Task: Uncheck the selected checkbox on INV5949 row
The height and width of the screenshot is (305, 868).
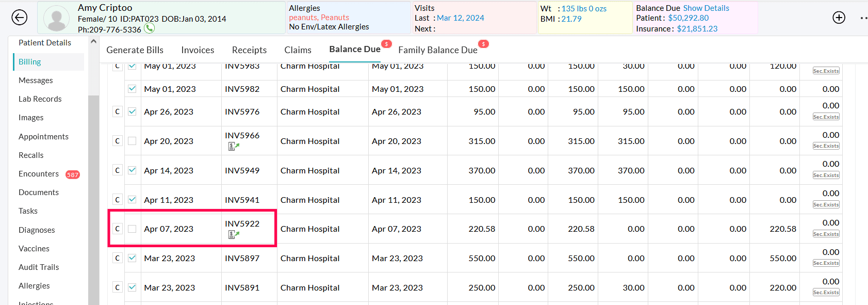Action: [x=133, y=170]
